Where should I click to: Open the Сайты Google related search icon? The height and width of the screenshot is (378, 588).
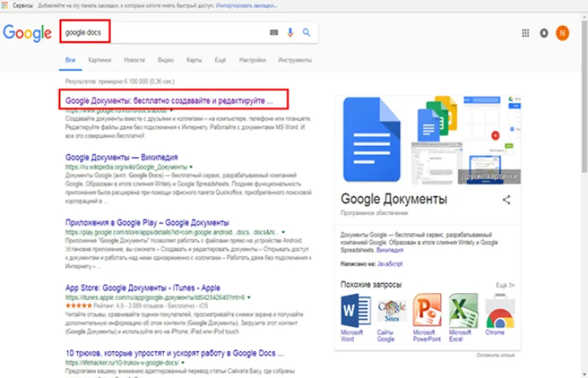pos(391,311)
